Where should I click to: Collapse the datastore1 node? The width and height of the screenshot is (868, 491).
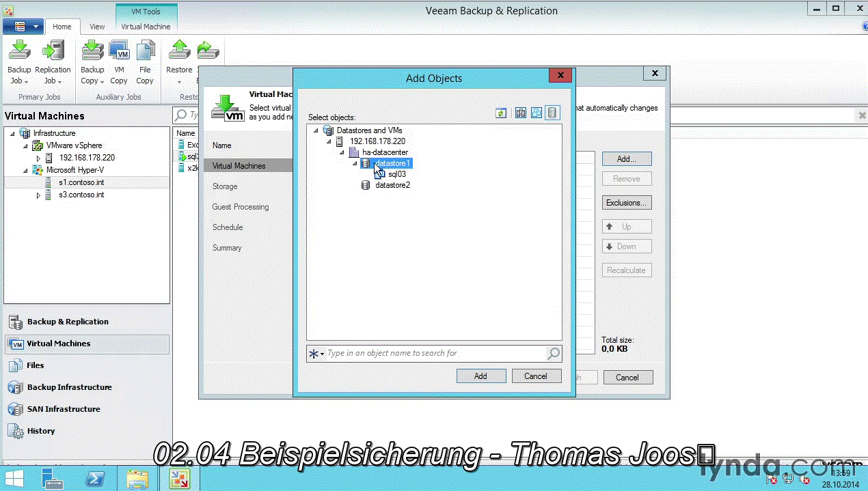pyautogui.click(x=355, y=163)
